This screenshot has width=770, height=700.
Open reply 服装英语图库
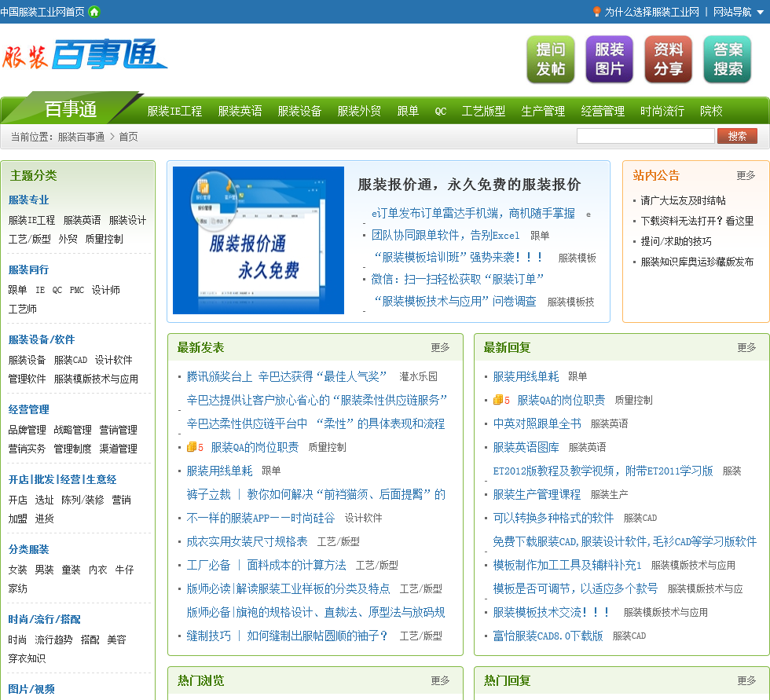tap(526, 447)
